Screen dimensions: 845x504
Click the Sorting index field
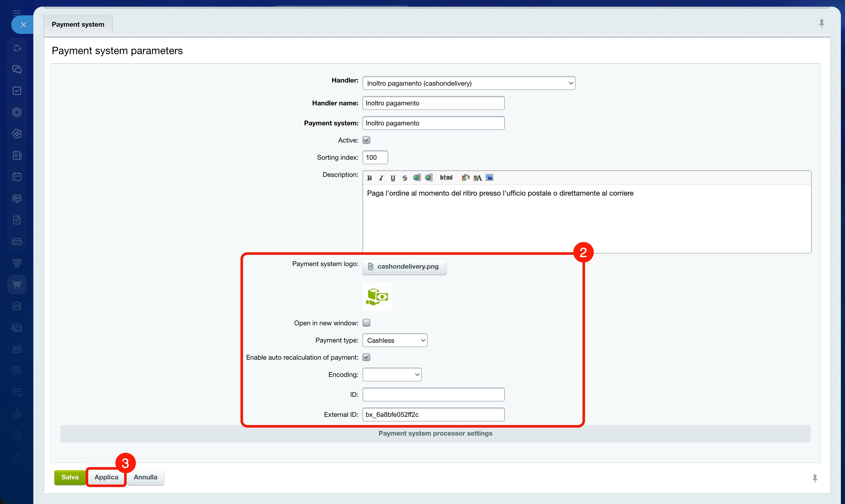(375, 157)
